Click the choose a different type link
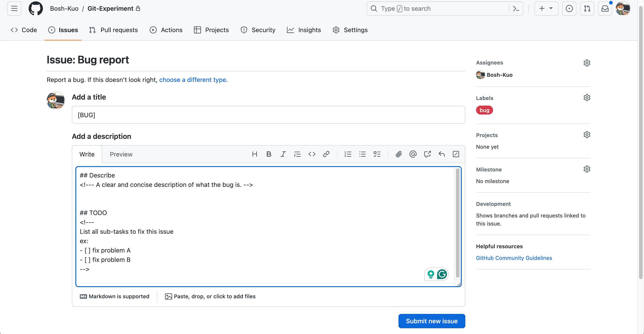Viewport: 644px width, 334px height. point(193,80)
